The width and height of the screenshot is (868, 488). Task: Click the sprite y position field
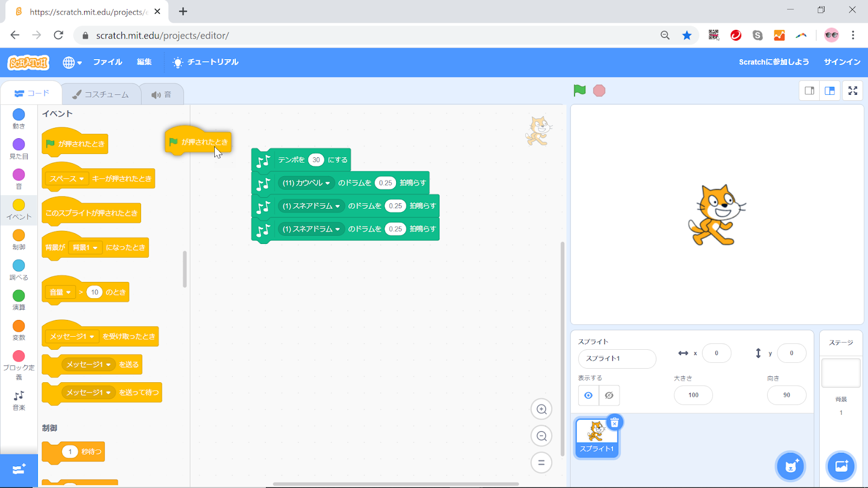pyautogui.click(x=792, y=354)
